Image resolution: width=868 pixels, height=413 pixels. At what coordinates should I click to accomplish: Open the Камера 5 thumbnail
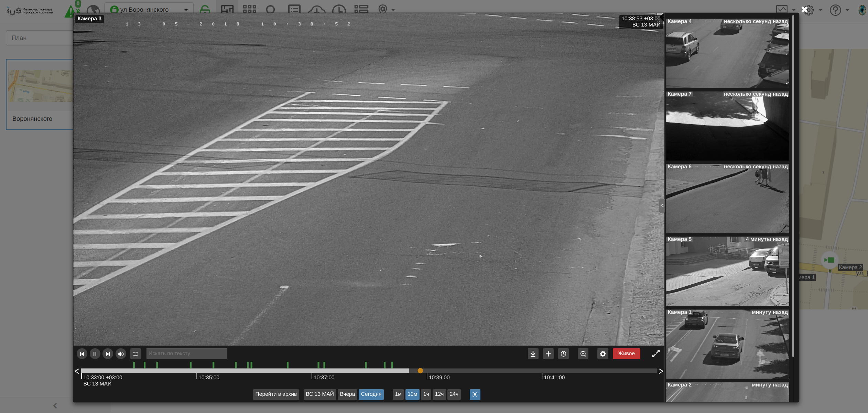click(727, 271)
